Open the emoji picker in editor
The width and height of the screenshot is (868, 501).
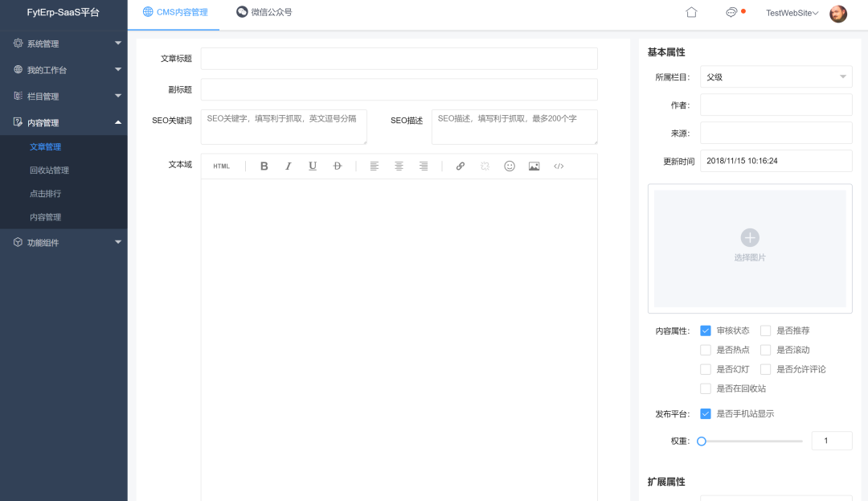(510, 166)
